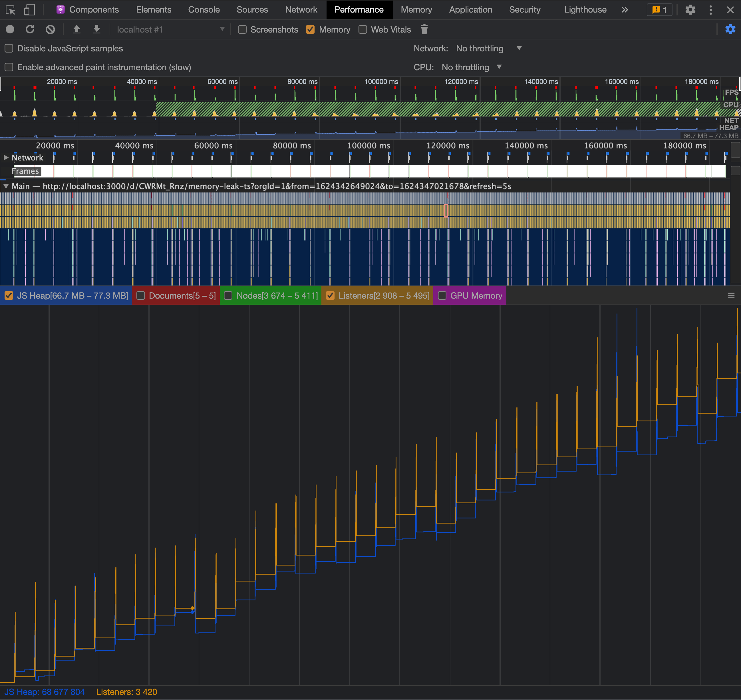The height and width of the screenshot is (700, 741).
Task: Save the current profile to disk
Action: pyautogui.click(x=97, y=29)
